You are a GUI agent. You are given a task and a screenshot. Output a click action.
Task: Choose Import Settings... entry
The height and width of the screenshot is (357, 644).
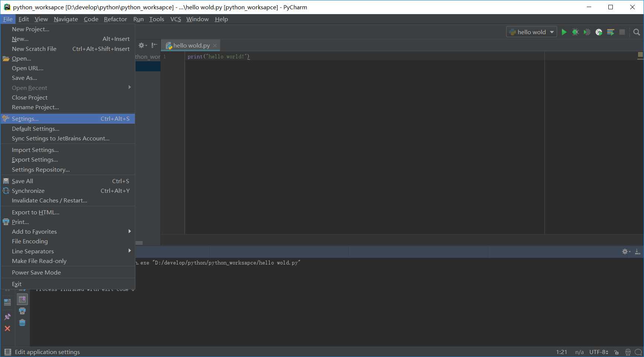pos(68,150)
